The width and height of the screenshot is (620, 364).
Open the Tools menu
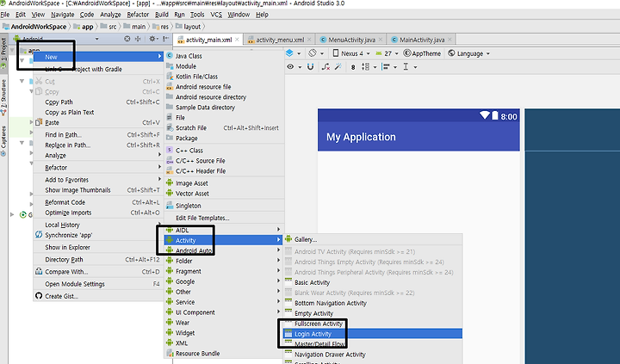197,15
